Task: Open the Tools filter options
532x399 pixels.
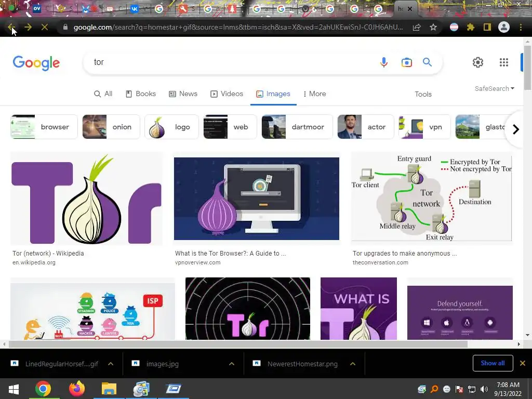Action: click(423, 95)
